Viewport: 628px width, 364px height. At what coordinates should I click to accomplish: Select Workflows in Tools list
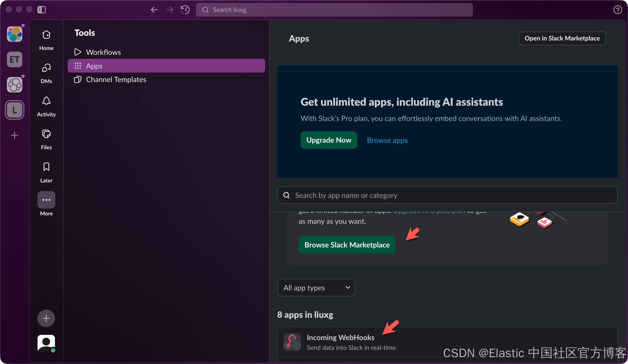click(103, 52)
